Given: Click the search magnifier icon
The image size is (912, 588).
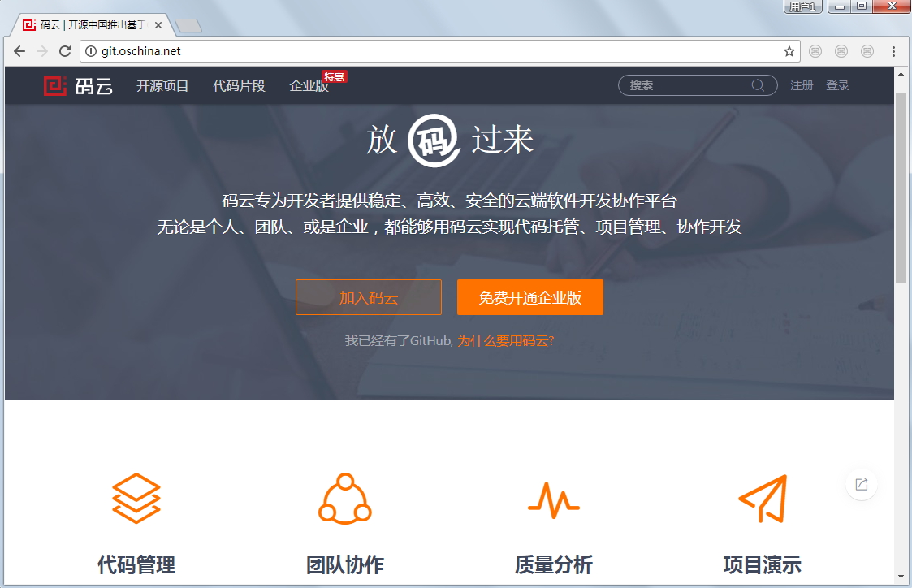Looking at the screenshot, I should coord(758,85).
